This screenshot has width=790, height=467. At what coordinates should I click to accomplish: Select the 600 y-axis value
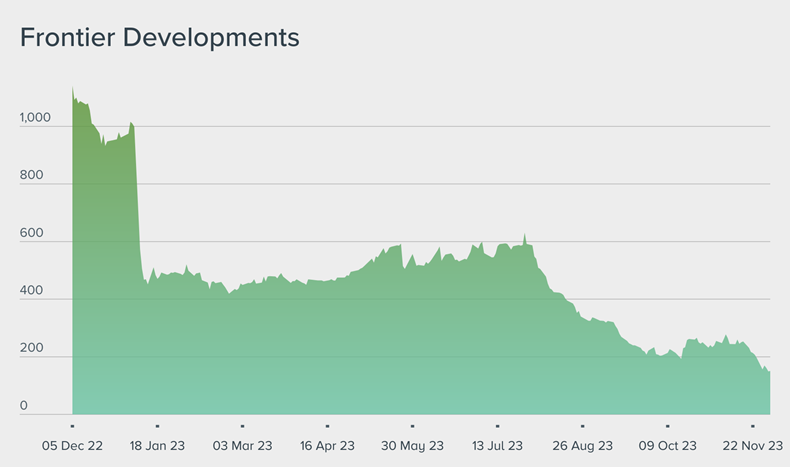click(x=30, y=233)
